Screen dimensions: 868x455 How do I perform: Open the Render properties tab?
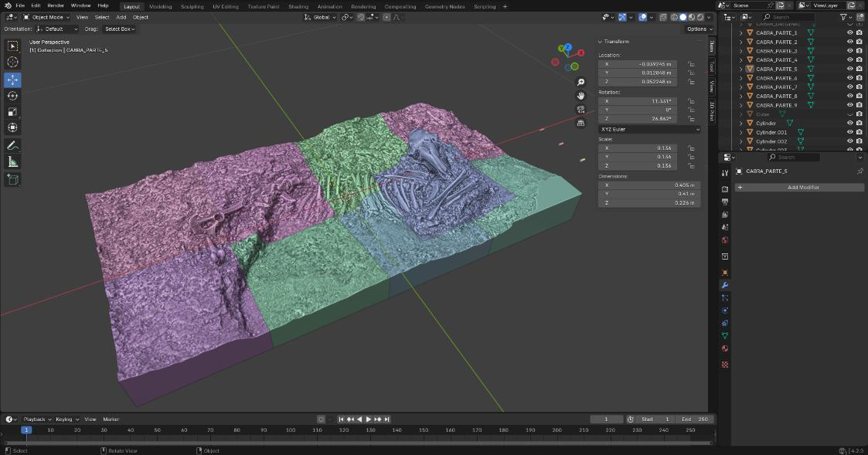(725, 188)
